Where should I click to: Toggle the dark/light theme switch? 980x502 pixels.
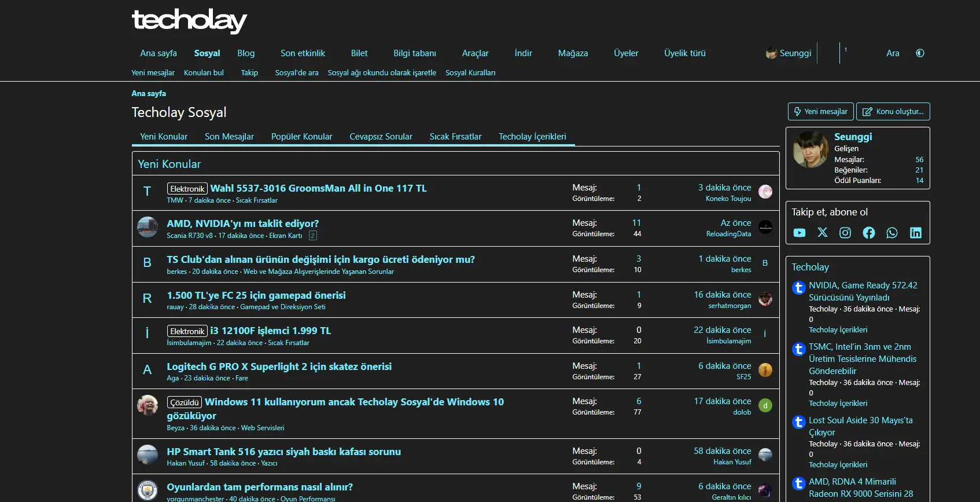tap(920, 53)
